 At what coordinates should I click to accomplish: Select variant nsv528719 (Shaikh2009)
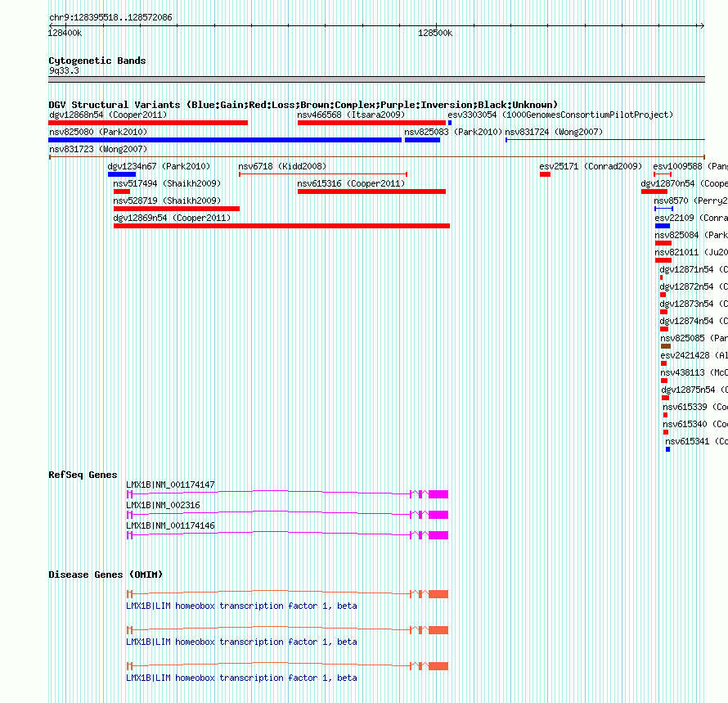[167, 201]
